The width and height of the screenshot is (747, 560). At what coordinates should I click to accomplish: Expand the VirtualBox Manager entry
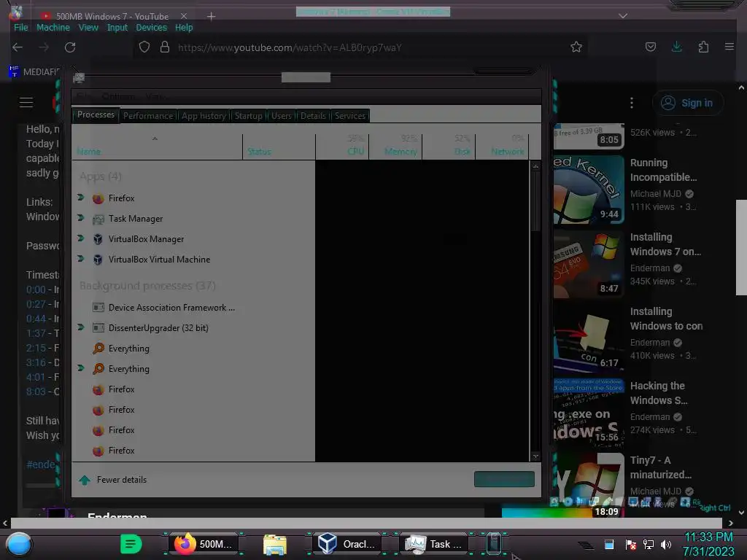[80, 238]
